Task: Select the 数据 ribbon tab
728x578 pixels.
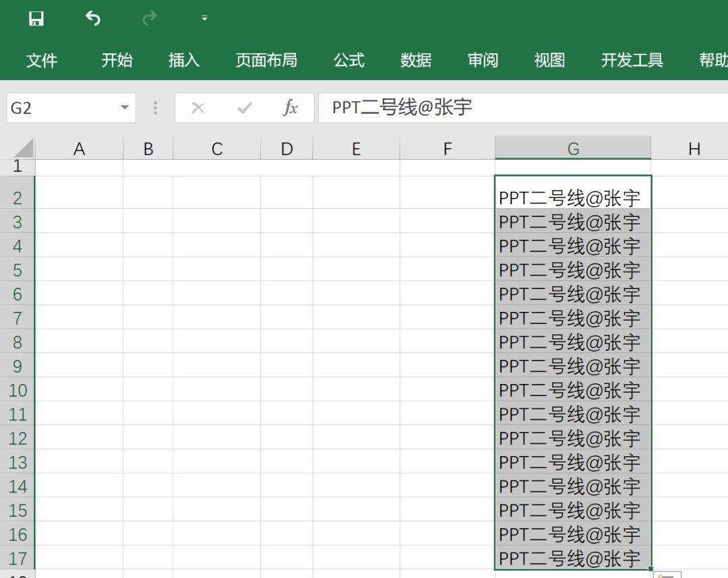Action: pos(416,61)
